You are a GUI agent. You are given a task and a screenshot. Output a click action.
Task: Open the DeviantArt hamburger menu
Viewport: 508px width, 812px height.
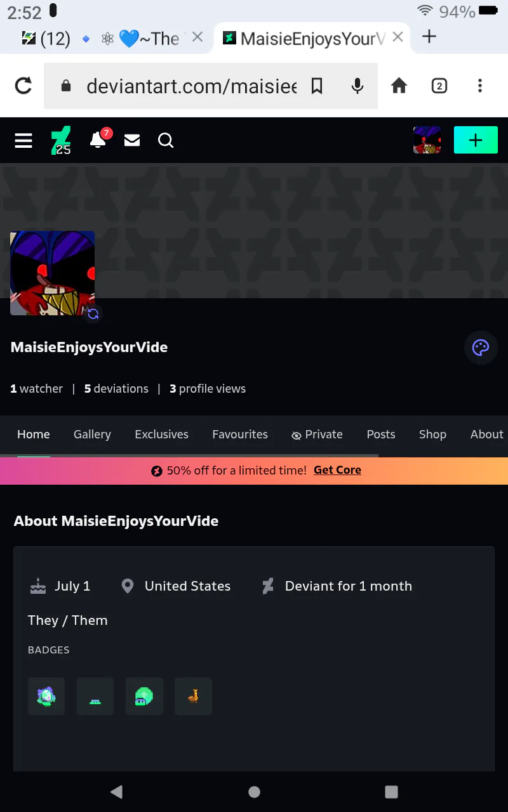coord(23,140)
